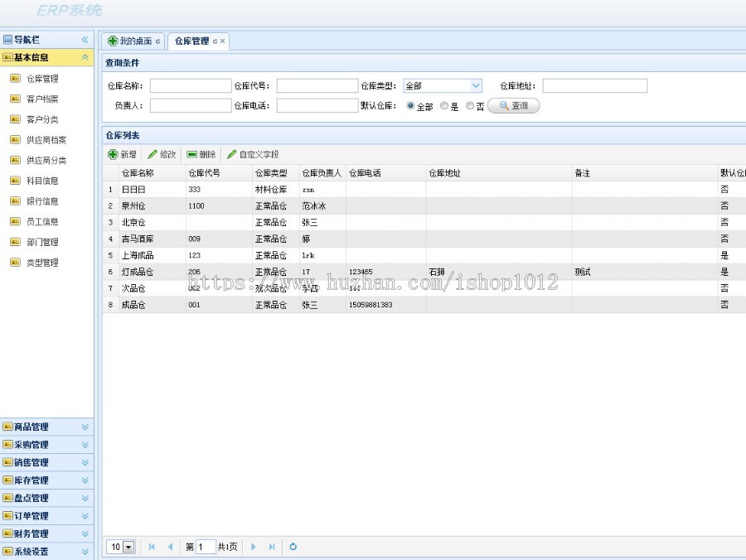Click the refresh icon on the 仓库管理 tab
This screenshot has height=560, width=746.
(x=217, y=40)
